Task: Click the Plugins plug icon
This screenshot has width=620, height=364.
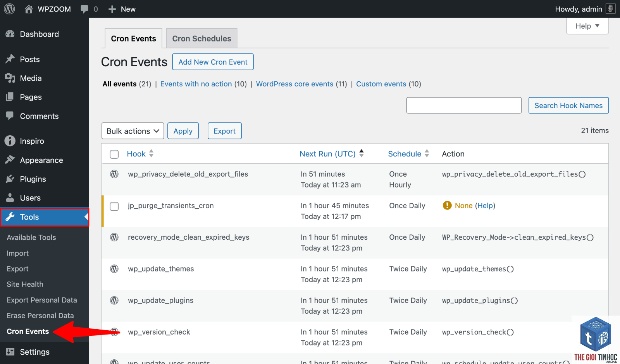Action: coord(10,179)
